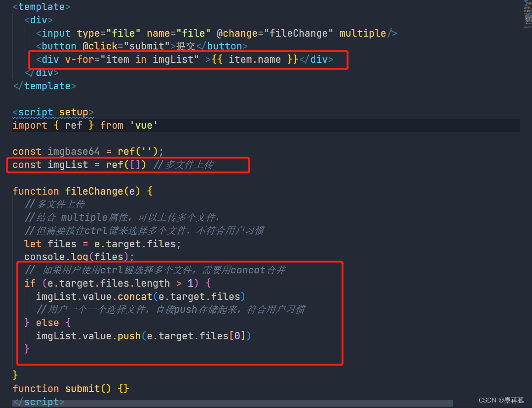Screen dimensions: 532x408
Task: Click the v-for="item in imgList" directive
Action: 132,60
